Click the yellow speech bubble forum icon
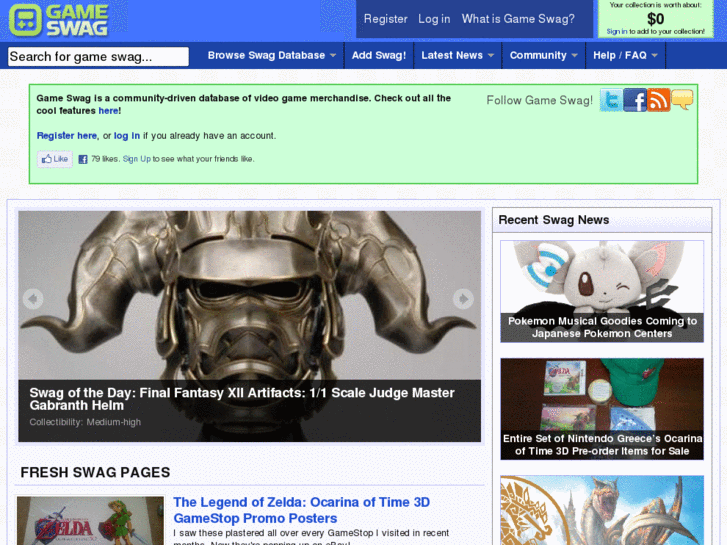This screenshot has width=727, height=545. 682,99
